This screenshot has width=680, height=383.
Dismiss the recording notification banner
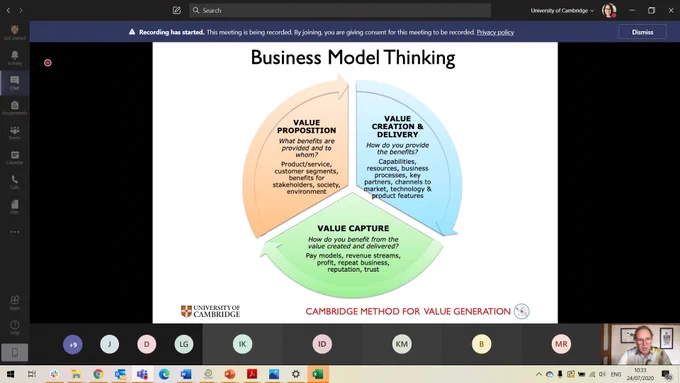click(642, 32)
